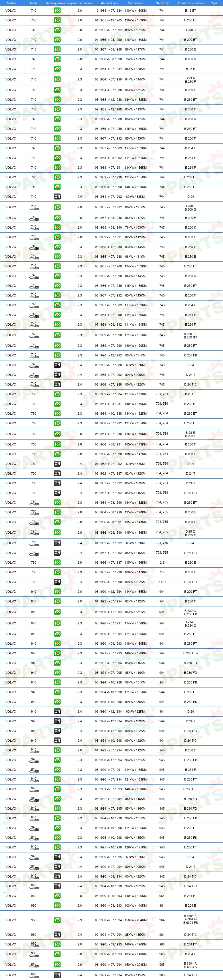
Task: Click the 'B 19 ET' engine code cell
Action: [x=190, y=11]
